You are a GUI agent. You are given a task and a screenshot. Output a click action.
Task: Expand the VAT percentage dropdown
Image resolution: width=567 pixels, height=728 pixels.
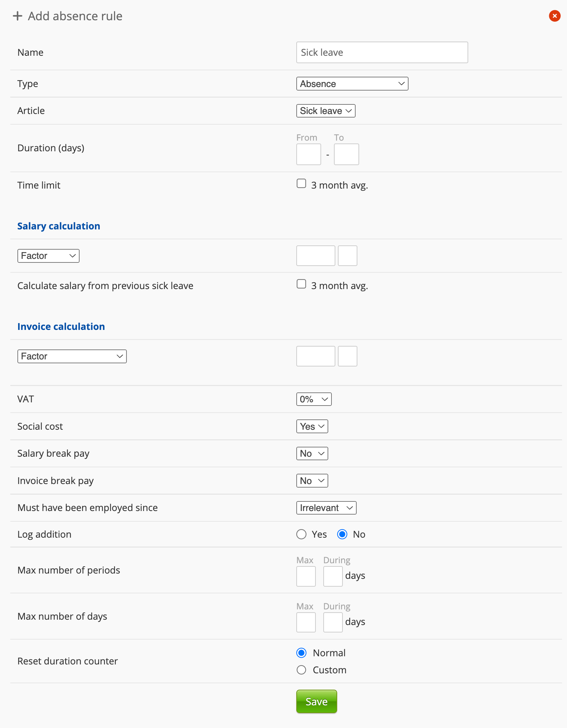pos(314,399)
